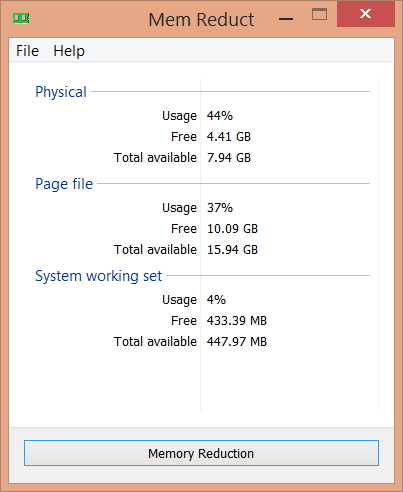
Task: Select System working set usage 4% row
Action: tap(206, 300)
